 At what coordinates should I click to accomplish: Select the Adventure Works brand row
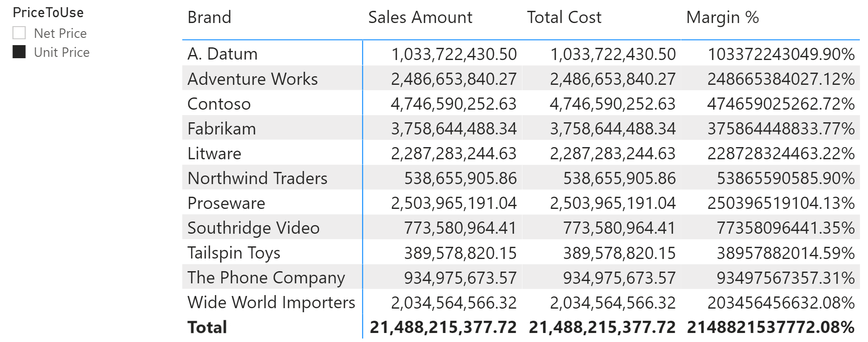tap(521, 79)
